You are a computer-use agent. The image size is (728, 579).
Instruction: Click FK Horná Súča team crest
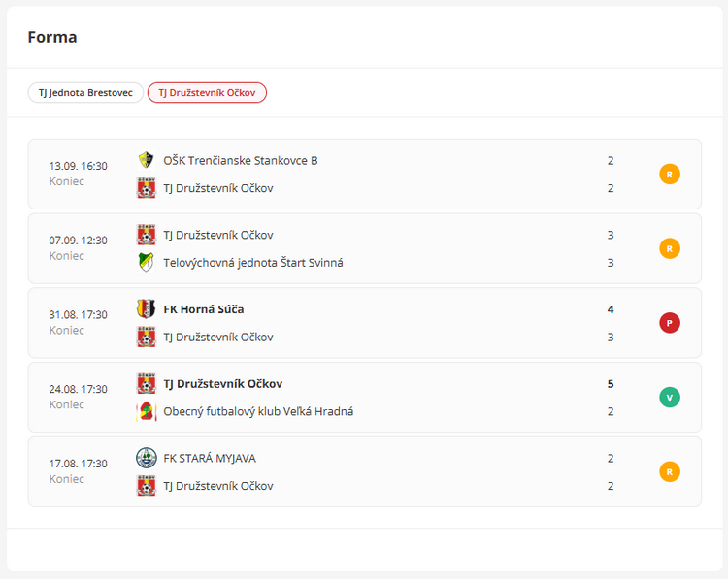tap(146, 309)
